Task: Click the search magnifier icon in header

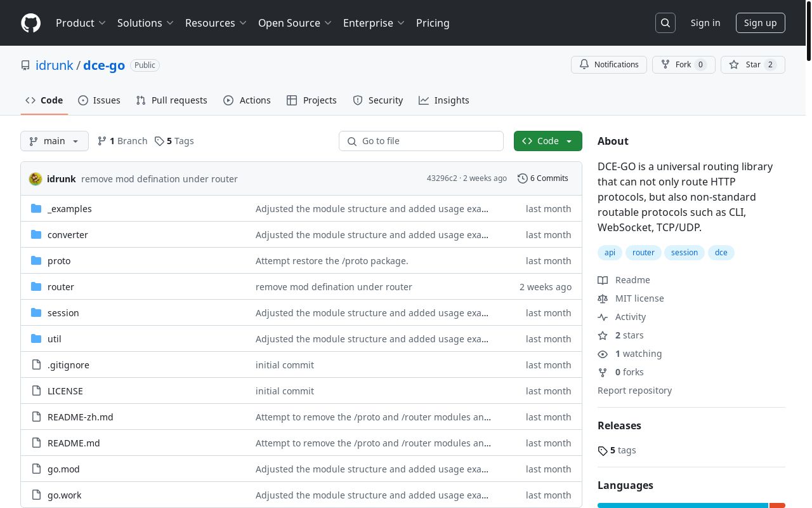Action: click(x=665, y=23)
